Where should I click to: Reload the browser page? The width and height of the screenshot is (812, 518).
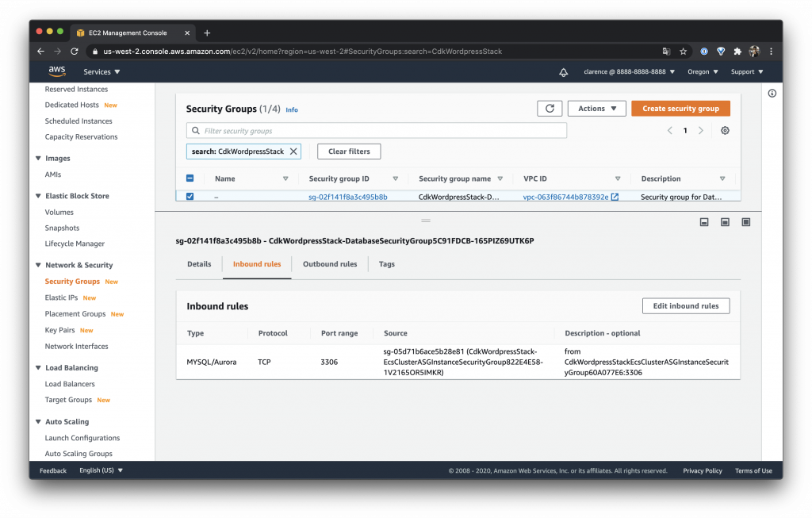tap(74, 52)
